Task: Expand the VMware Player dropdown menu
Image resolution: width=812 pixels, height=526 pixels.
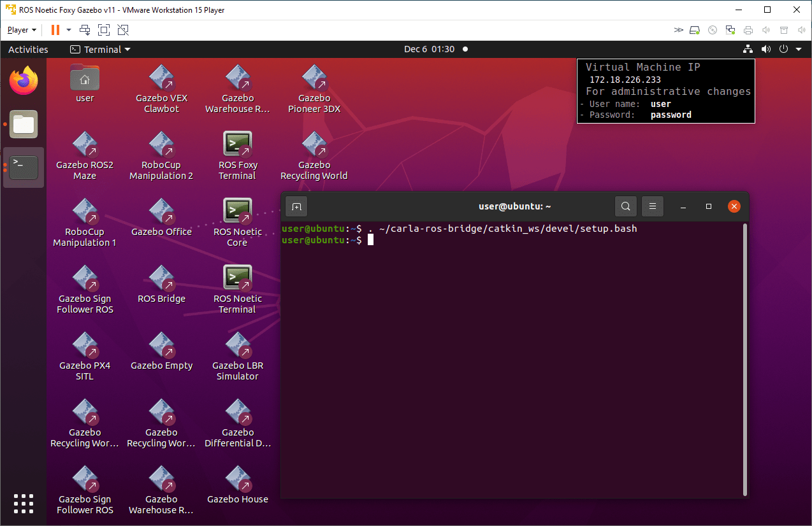Action: click(x=22, y=30)
